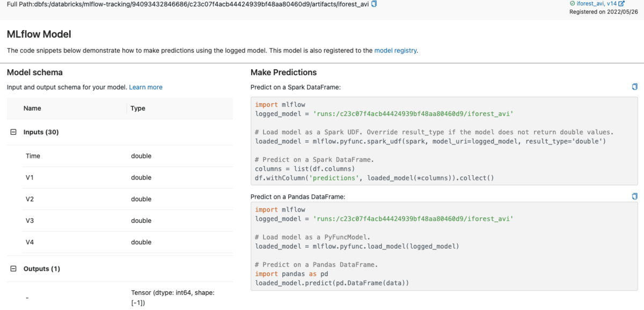Select the Tensor output schema row

tap(120, 297)
